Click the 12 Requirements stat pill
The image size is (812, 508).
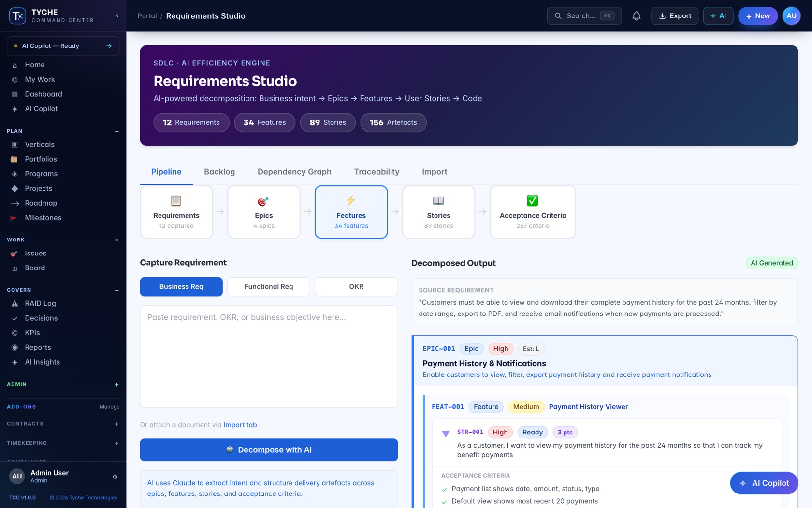pos(191,122)
